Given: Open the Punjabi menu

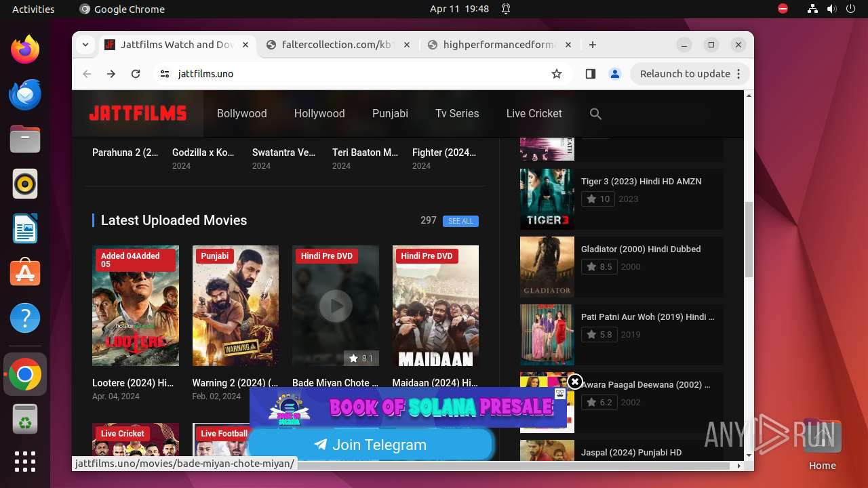Looking at the screenshot, I should click(x=390, y=113).
